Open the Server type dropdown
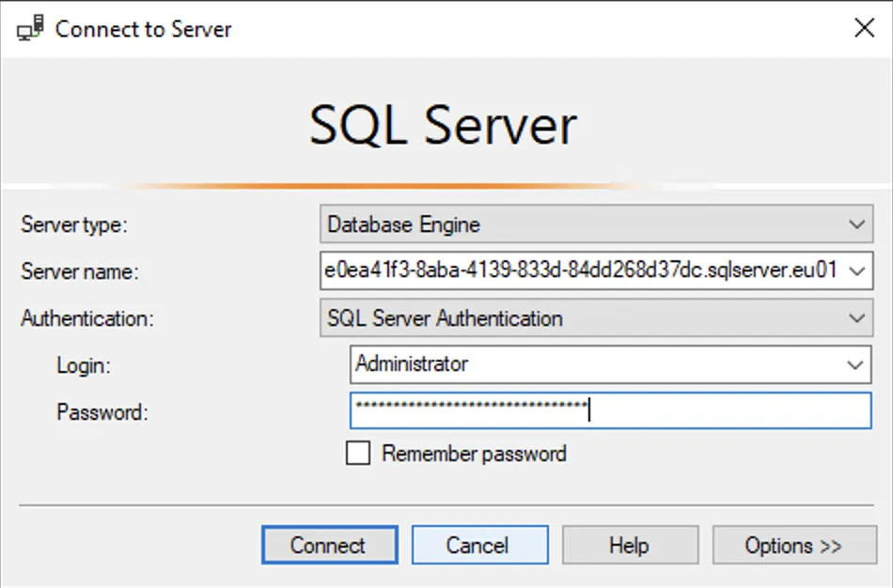 (x=855, y=224)
